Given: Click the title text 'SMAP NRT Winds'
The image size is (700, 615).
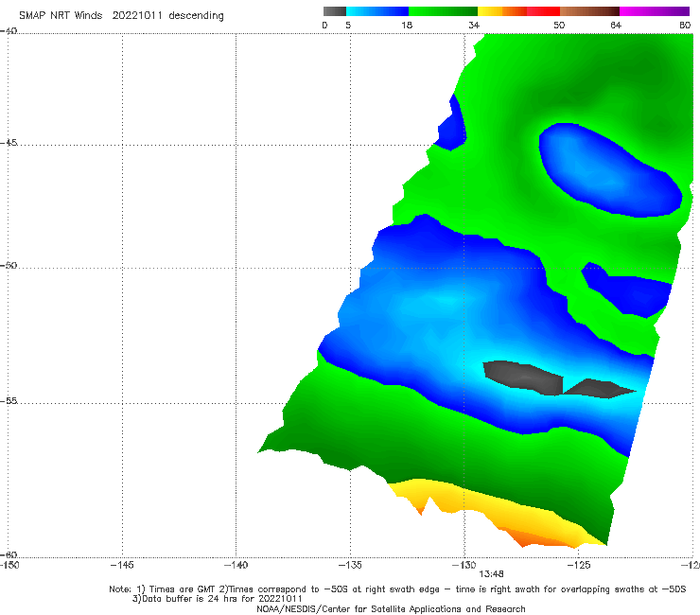Looking at the screenshot, I should click(x=61, y=15).
